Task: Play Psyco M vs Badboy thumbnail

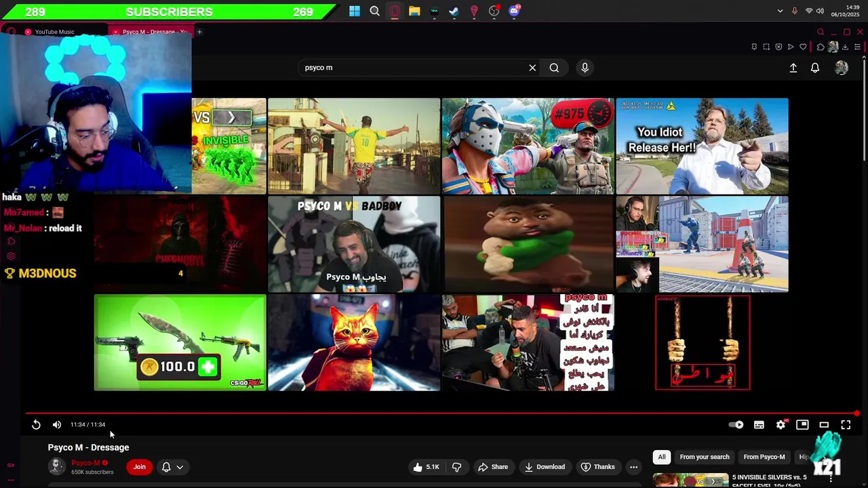Action: 354,244
